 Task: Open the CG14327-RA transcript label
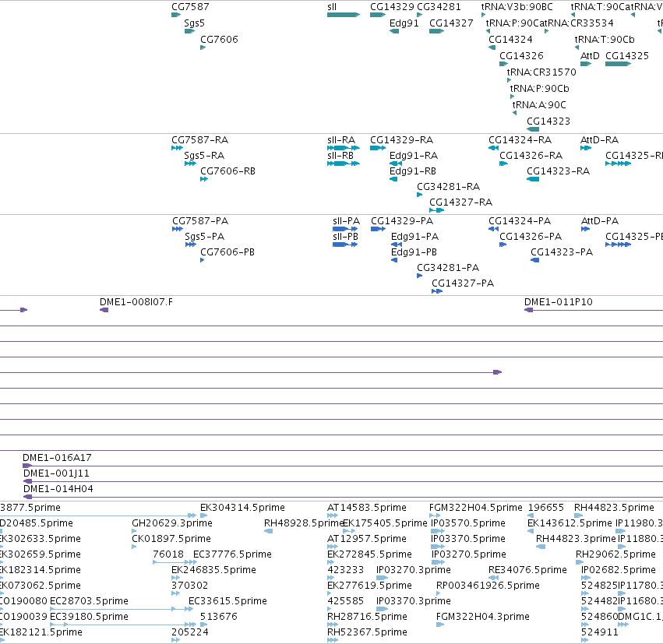(x=461, y=202)
